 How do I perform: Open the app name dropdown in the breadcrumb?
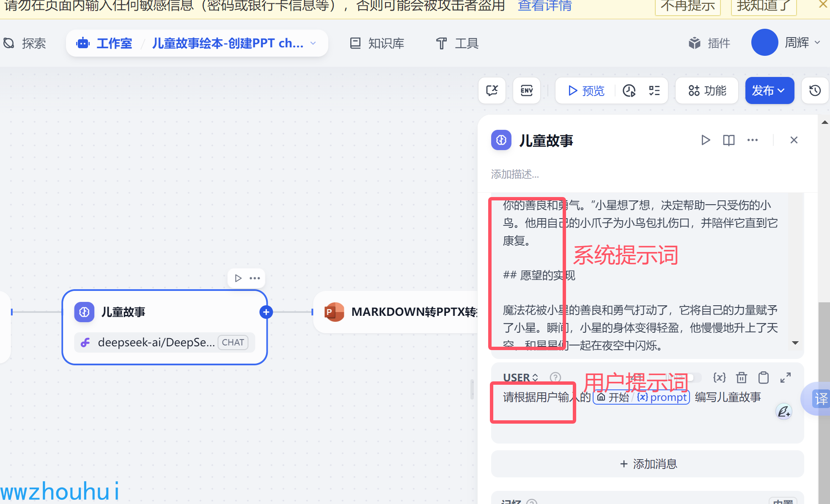point(313,43)
